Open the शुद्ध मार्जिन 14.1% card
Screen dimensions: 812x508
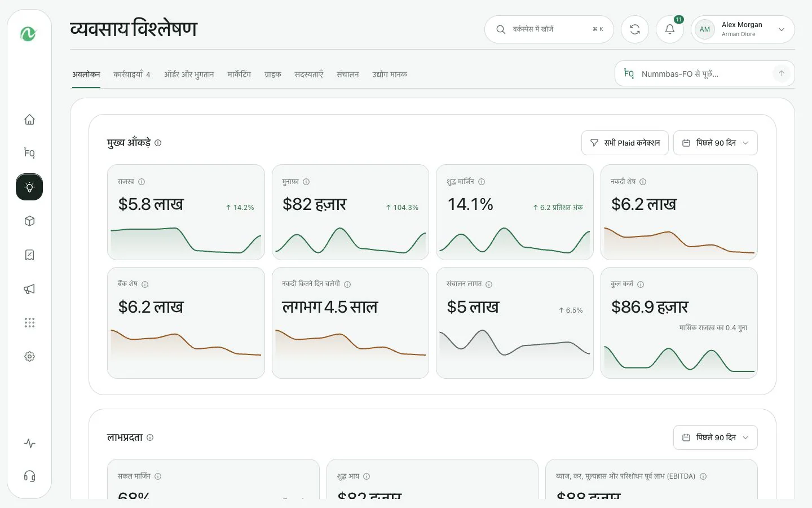tap(515, 212)
